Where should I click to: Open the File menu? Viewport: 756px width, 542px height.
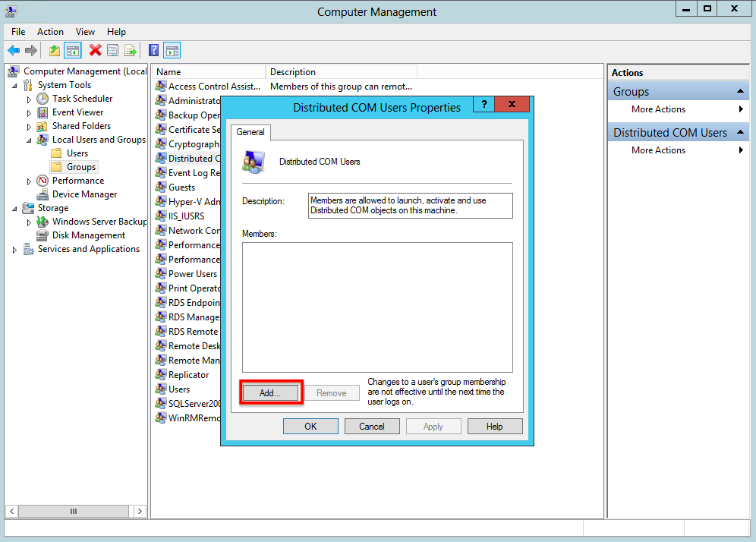[x=18, y=32]
